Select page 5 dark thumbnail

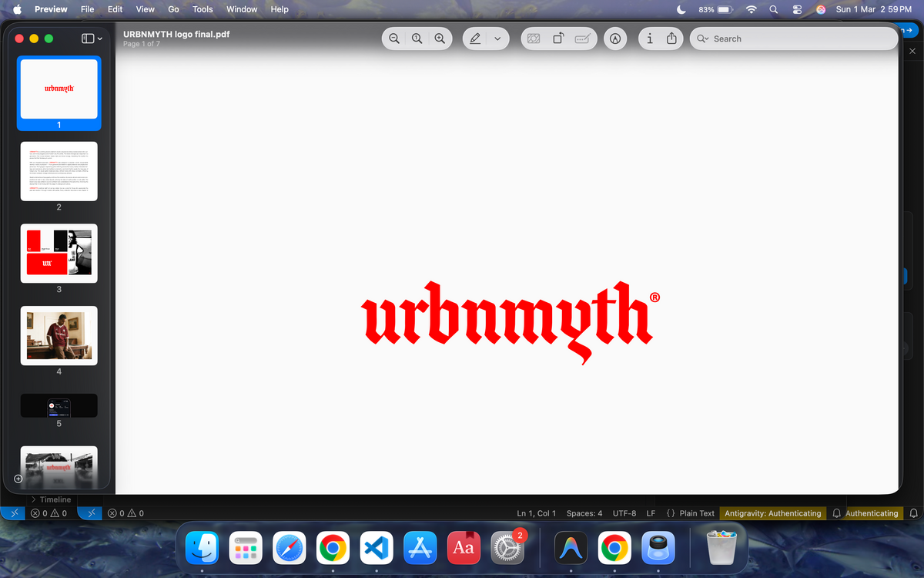[59, 405]
